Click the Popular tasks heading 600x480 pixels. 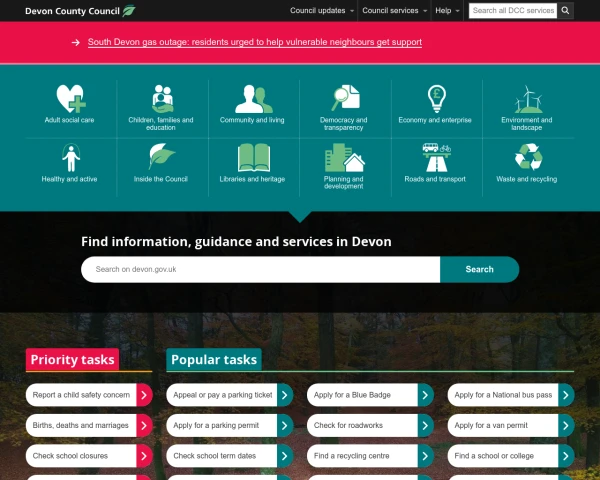tap(214, 360)
